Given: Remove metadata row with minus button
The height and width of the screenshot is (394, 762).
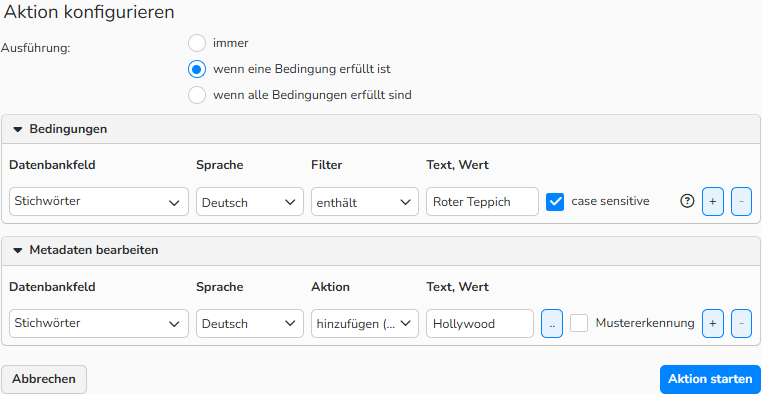Looking at the screenshot, I should 741,324.
